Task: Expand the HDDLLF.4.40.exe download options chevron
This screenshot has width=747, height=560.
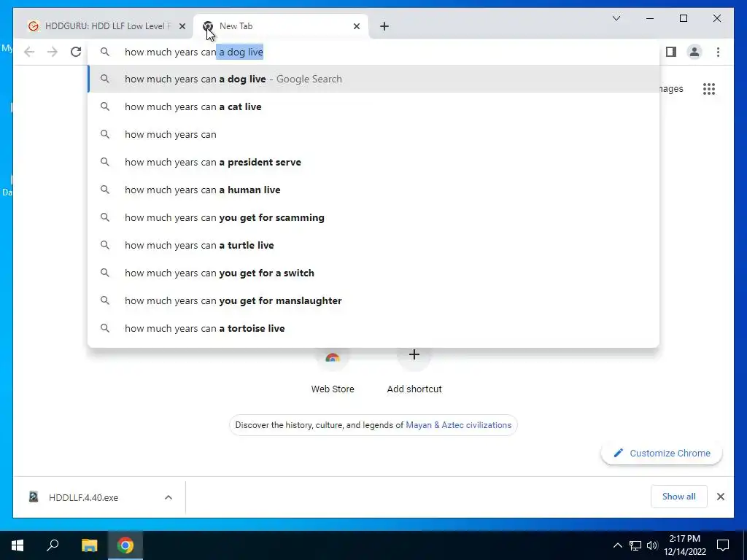Action: pyautogui.click(x=169, y=497)
